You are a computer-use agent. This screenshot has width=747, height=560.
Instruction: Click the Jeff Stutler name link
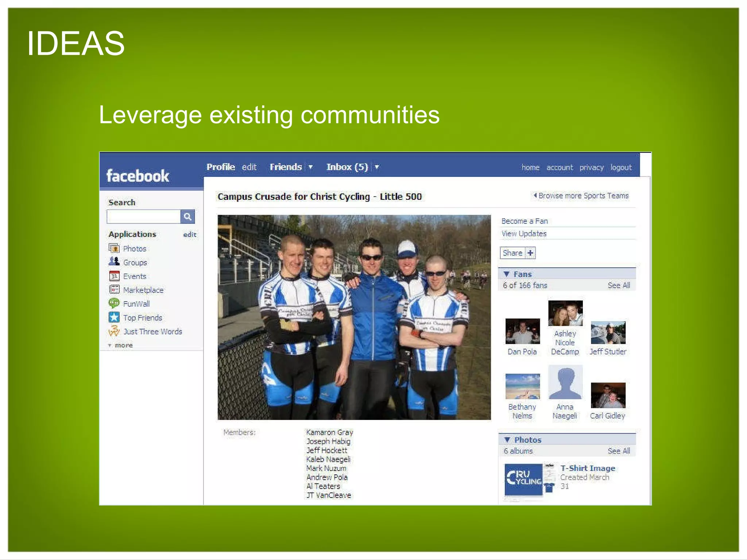pyautogui.click(x=608, y=351)
